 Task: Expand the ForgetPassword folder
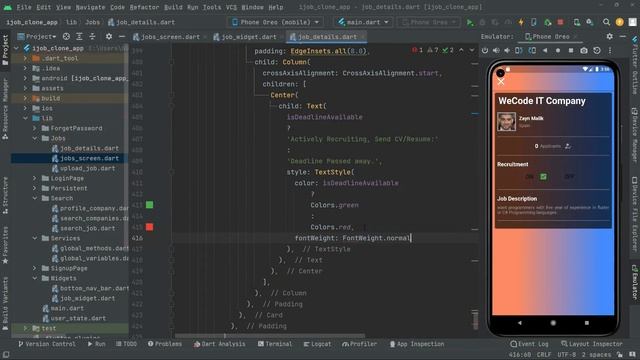point(35,128)
